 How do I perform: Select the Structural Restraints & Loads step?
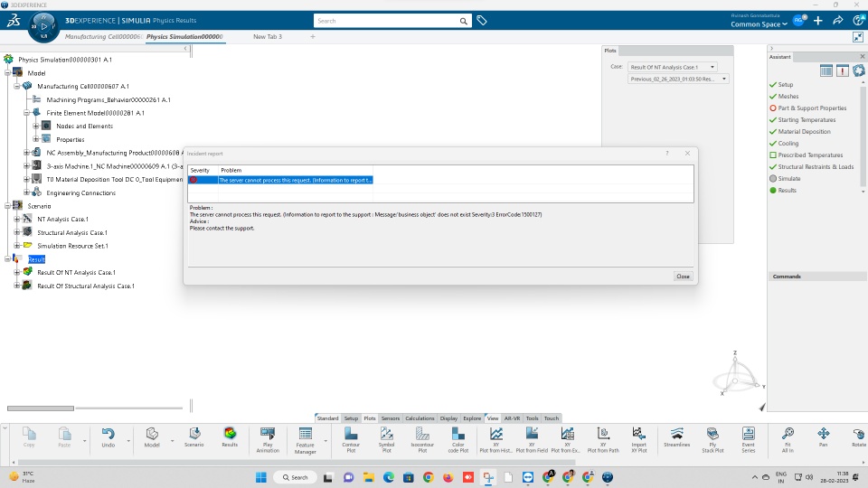pyautogui.click(x=812, y=166)
